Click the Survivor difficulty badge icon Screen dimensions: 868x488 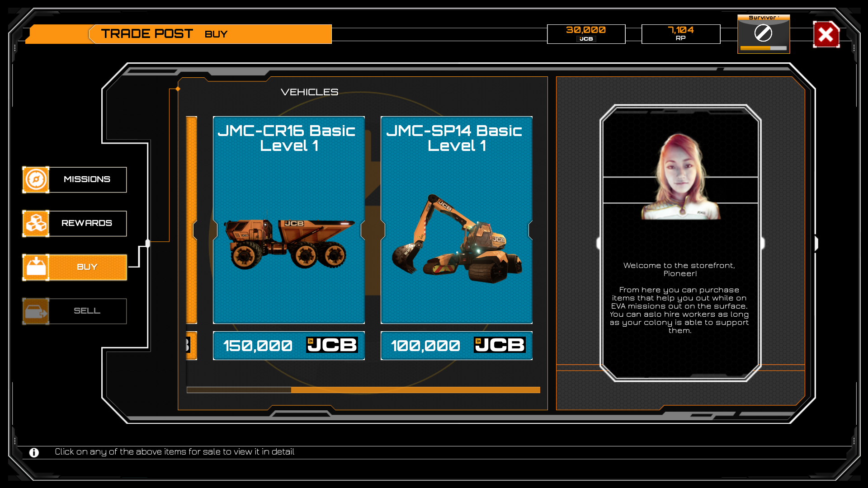[764, 34]
